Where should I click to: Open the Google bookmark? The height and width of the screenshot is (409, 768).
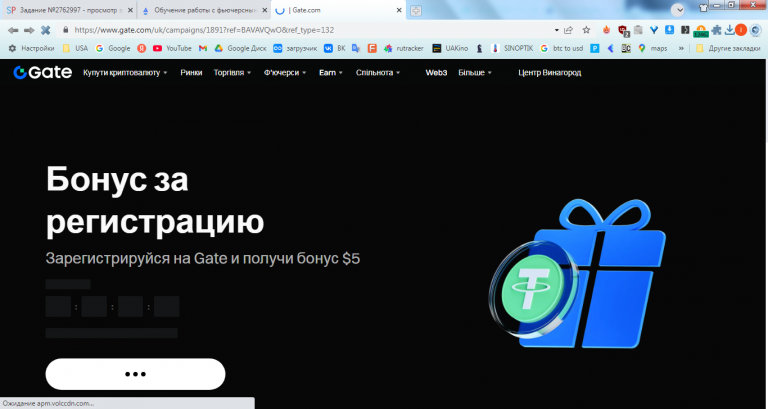pyautogui.click(x=113, y=48)
